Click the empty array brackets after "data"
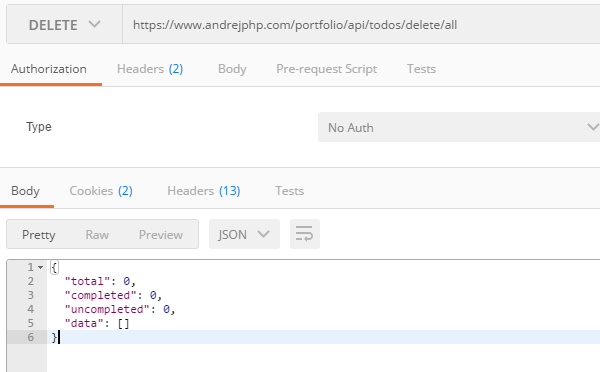 pyautogui.click(x=124, y=324)
